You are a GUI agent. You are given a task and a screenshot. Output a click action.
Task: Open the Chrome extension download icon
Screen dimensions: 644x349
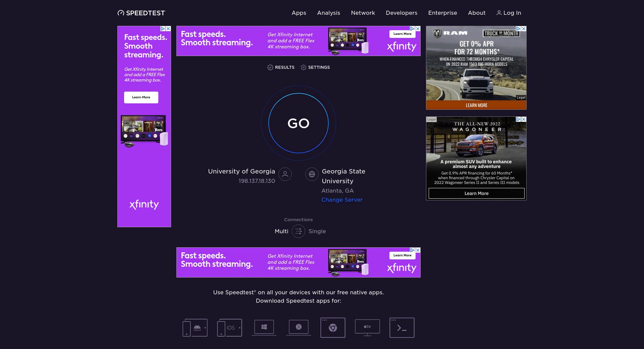tap(333, 328)
